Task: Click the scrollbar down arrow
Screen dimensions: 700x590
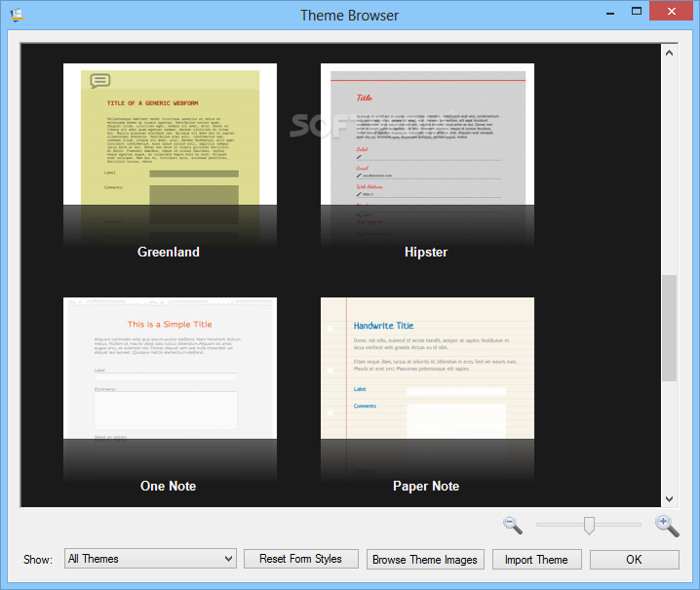Action: pos(669,499)
